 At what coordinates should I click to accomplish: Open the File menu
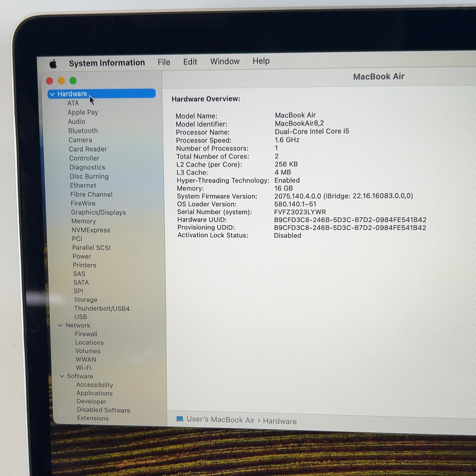coord(164,62)
